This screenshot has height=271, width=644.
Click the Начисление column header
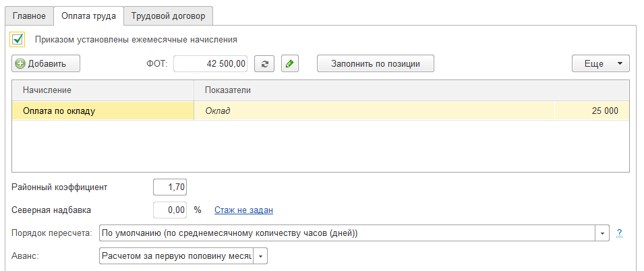click(101, 90)
